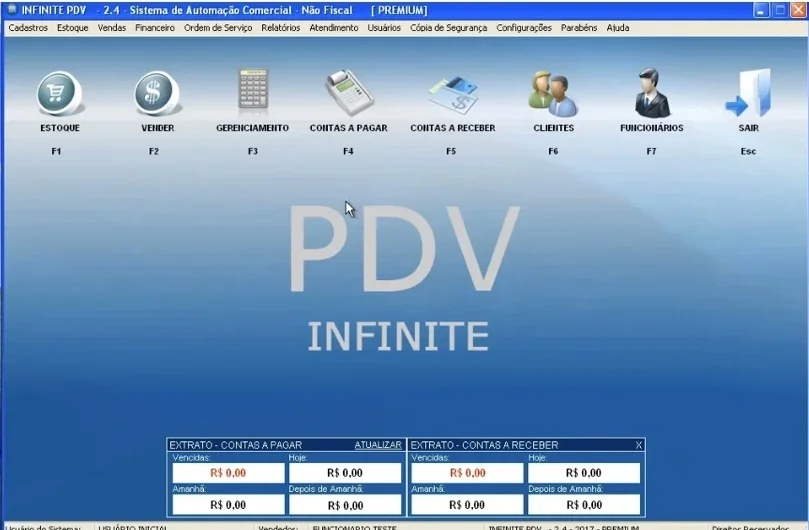Click Contas a Pagar Vencidas value field
This screenshot has height=530, width=809.
tap(228, 473)
